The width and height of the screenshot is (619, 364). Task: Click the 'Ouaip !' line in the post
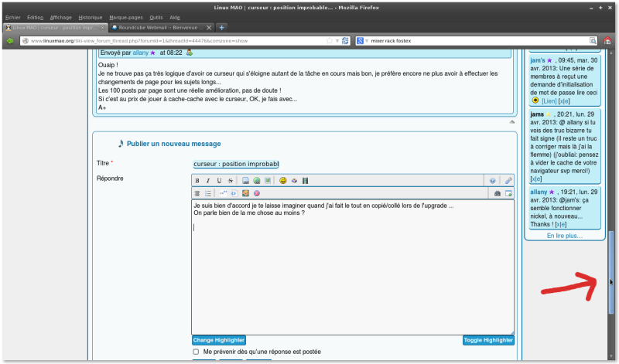108,65
